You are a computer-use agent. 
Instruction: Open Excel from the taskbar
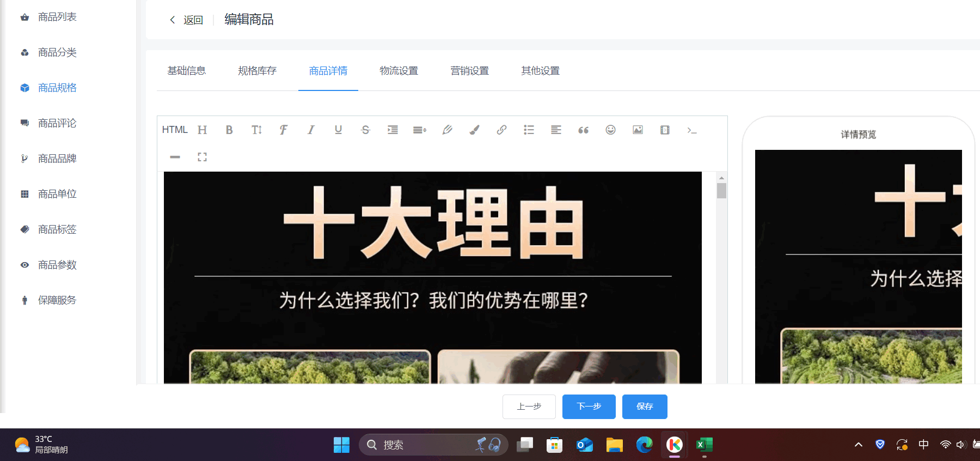(x=704, y=445)
